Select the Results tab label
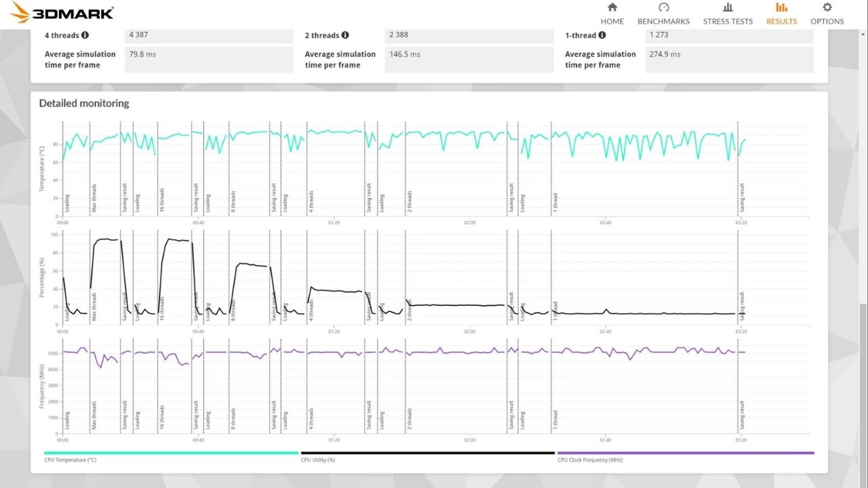Screen dimensions: 868x488 pyautogui.click(x=781, y=21)
